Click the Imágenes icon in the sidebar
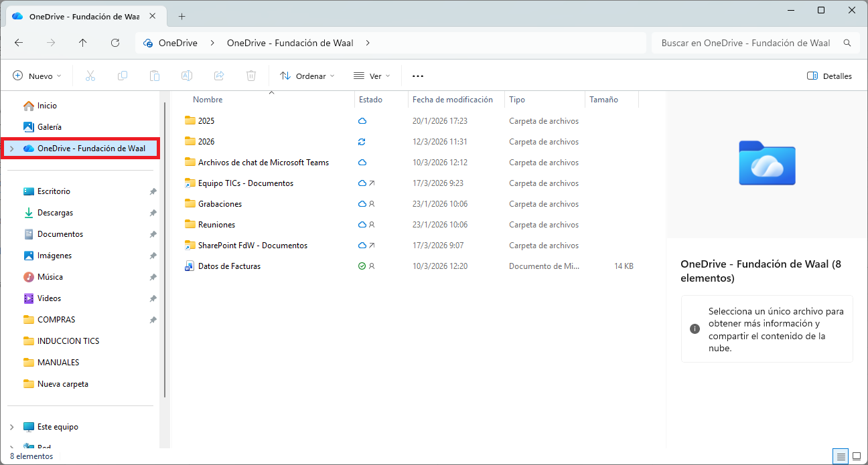 28,256
